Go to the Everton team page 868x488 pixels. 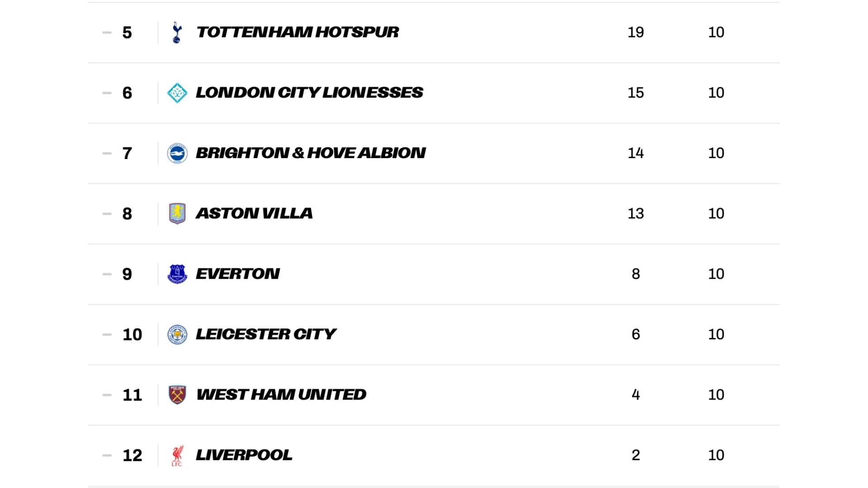coord(237,274)
